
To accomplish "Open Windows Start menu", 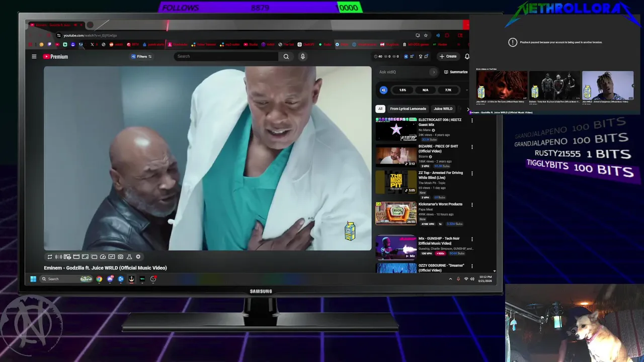I will [x=33, y=279].
